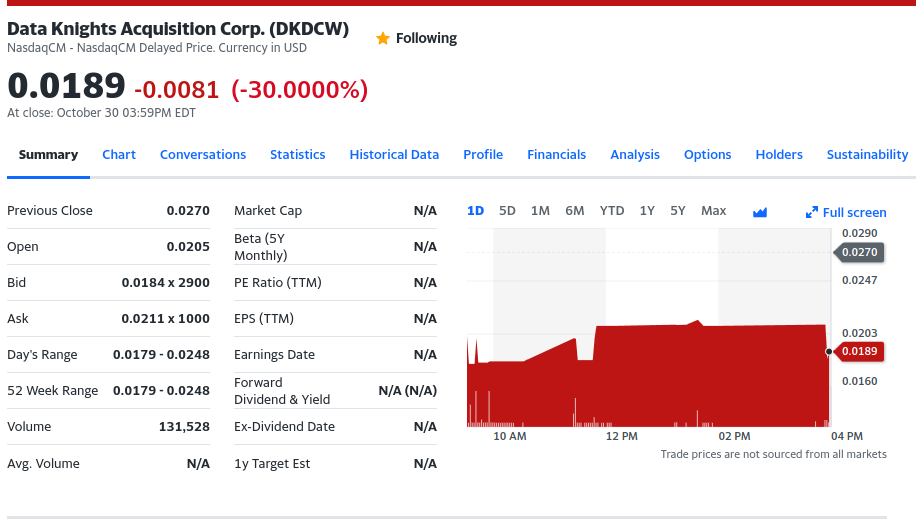Open the Summary tab
Viewport: 916px width, 529px height.
[x=48, y=155]
